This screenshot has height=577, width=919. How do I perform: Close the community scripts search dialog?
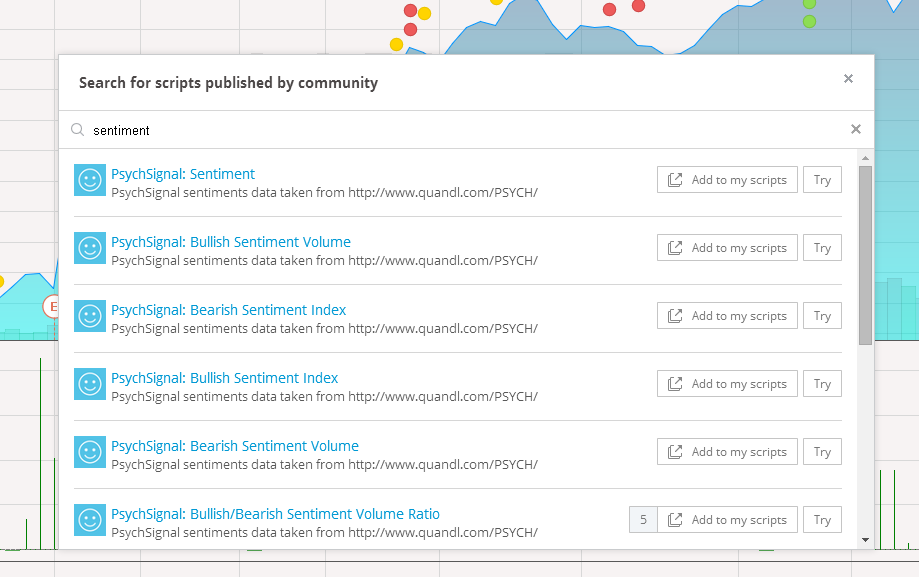(848, 79)
